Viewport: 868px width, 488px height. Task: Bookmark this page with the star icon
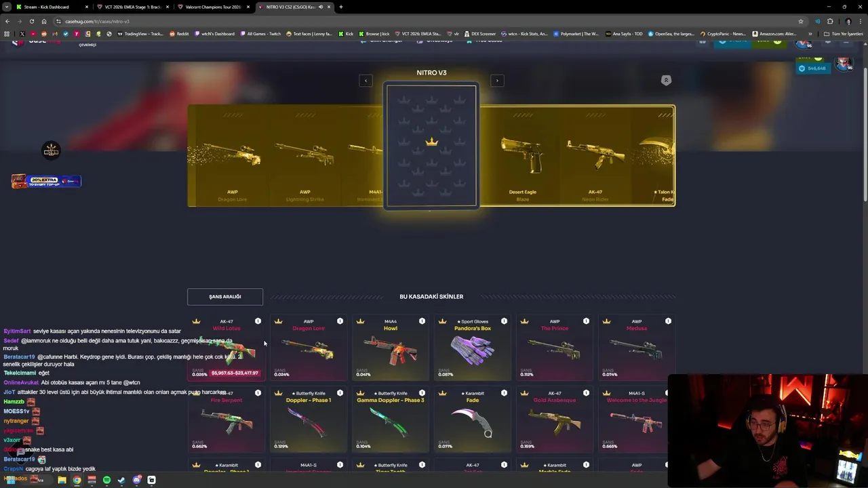click(801, 21)
